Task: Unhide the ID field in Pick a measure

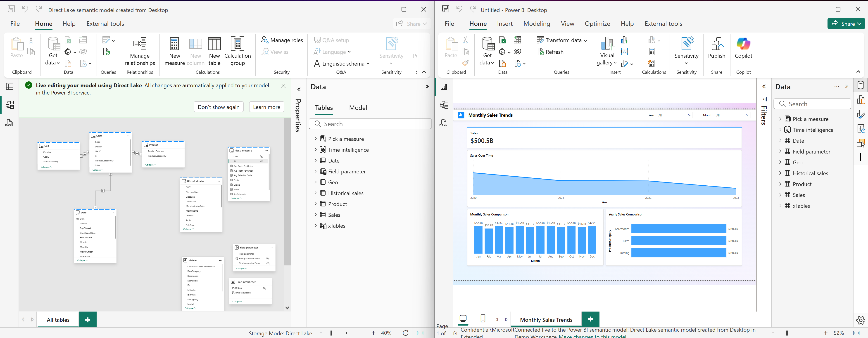Action: [x=262, y=161]
